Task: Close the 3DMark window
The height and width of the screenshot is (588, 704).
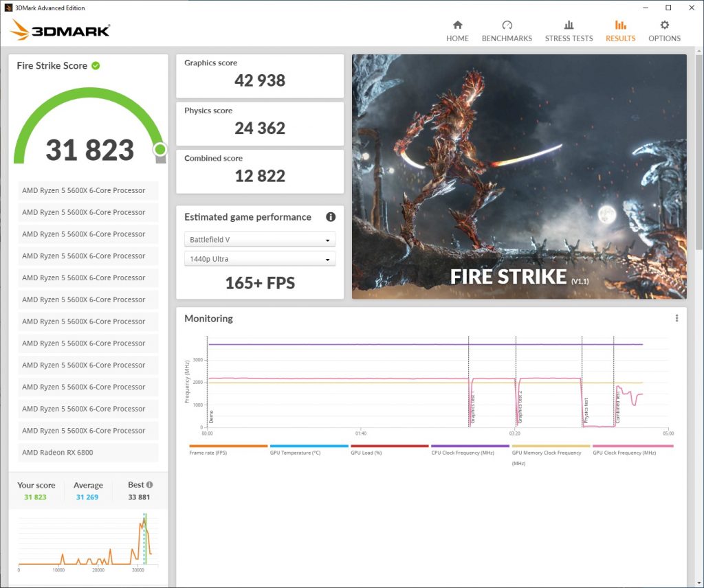Action: click(x=692, y=8)
